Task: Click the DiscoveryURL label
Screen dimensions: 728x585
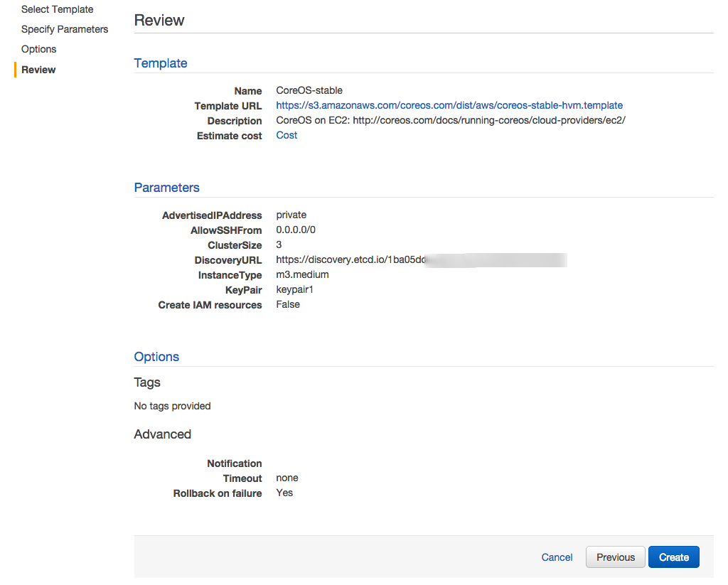Action: point(228,260)
